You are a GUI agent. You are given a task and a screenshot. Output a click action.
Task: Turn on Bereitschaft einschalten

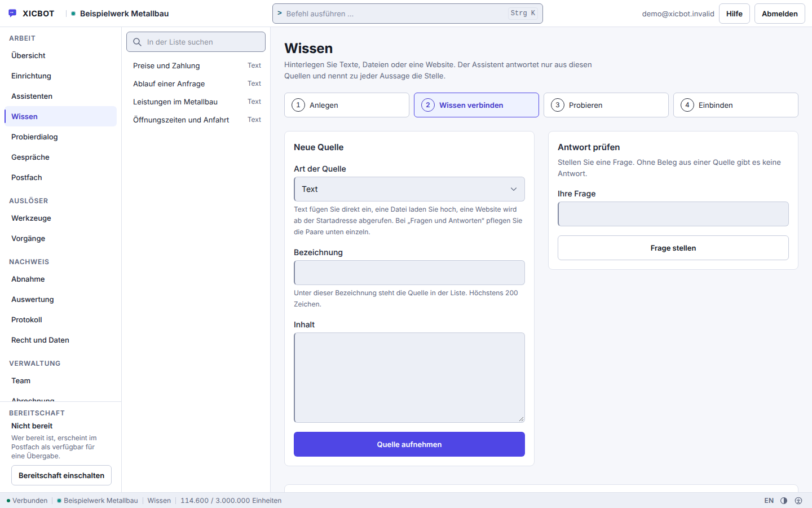pos(61,475)
